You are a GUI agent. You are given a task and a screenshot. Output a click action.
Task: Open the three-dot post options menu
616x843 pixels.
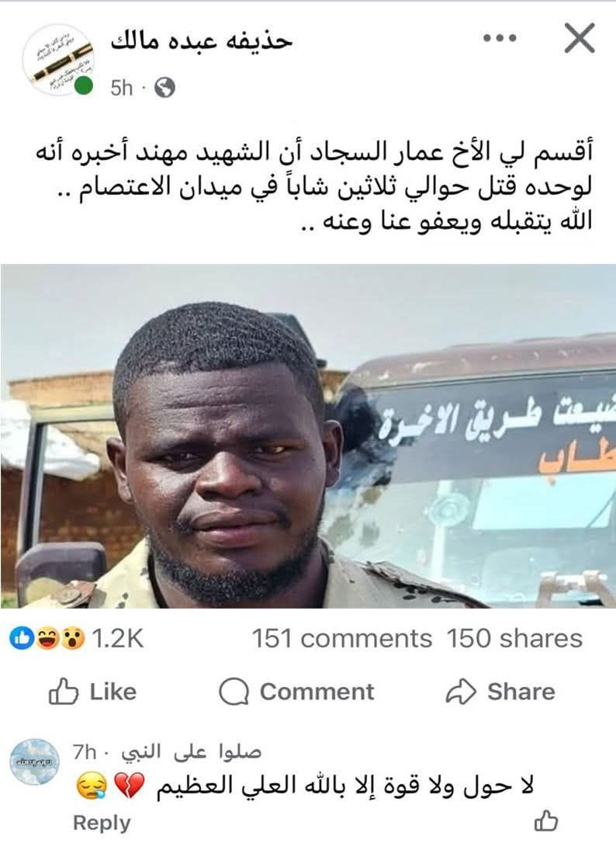click(x=500, y=37)
